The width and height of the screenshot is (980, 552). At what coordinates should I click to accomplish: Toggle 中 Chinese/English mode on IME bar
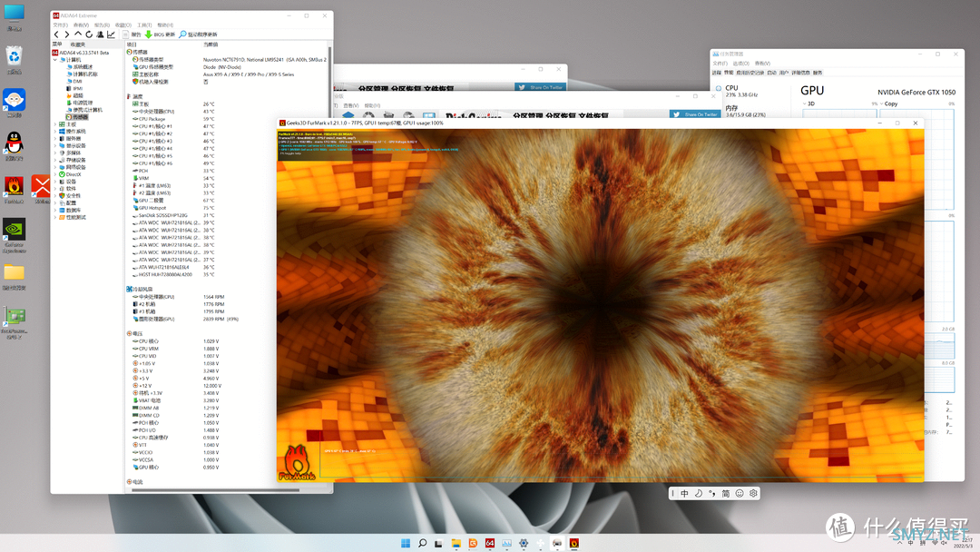click(x=684, y=493)
